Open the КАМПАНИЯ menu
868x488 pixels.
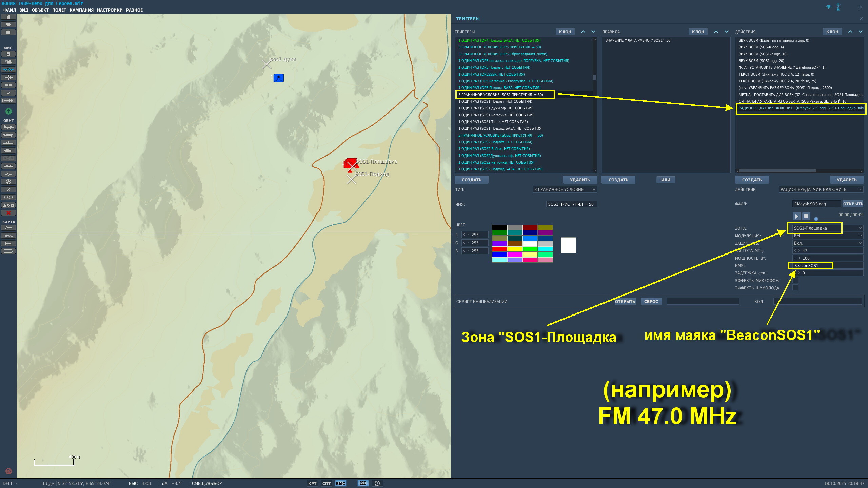point(81,10)
